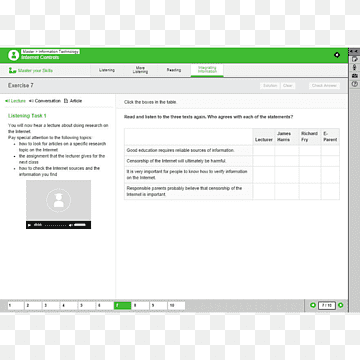Select the Conversation source
Image resolution: width=360 pixels, height=360 pixels.
[x=45, y=101]
